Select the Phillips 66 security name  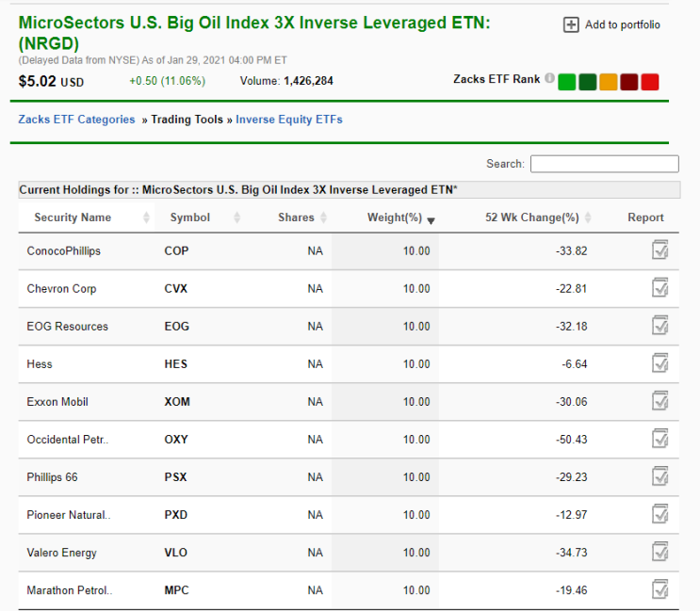(x=52, y=476)
